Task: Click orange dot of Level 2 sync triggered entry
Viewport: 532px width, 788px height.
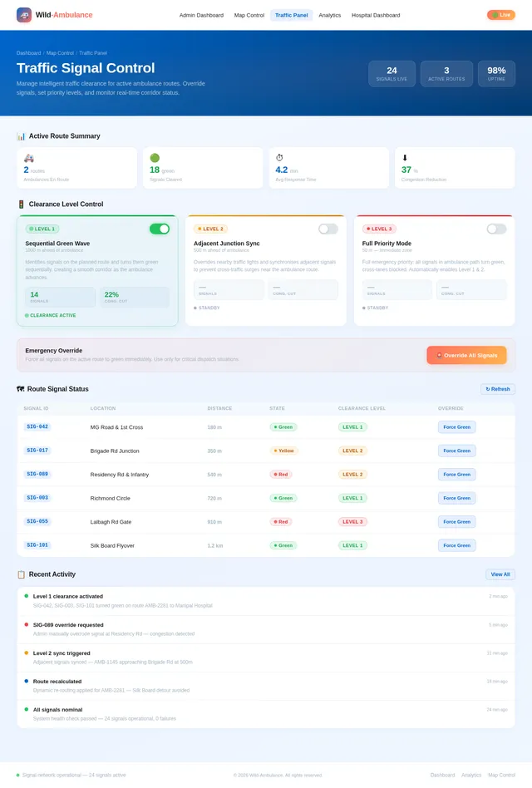Action: (x=26, y=653)
